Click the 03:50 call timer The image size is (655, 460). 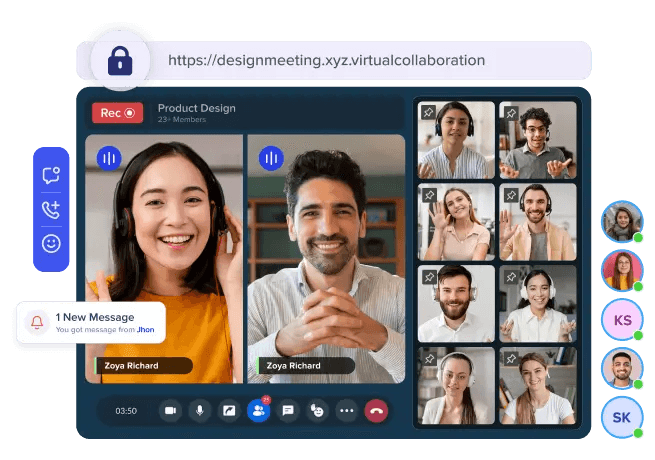126,411
